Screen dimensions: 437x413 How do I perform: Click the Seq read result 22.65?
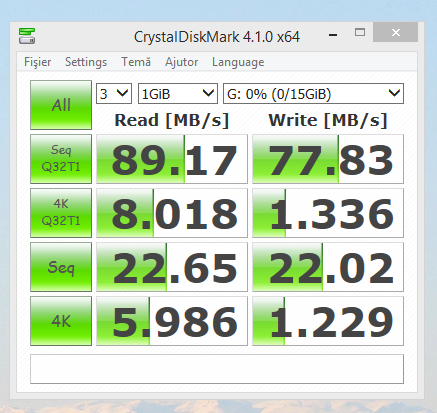[172, 267]
